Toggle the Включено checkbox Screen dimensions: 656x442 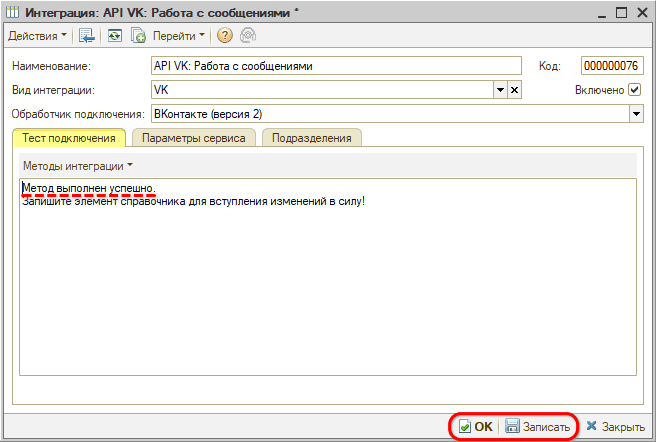tap(634, 90)
